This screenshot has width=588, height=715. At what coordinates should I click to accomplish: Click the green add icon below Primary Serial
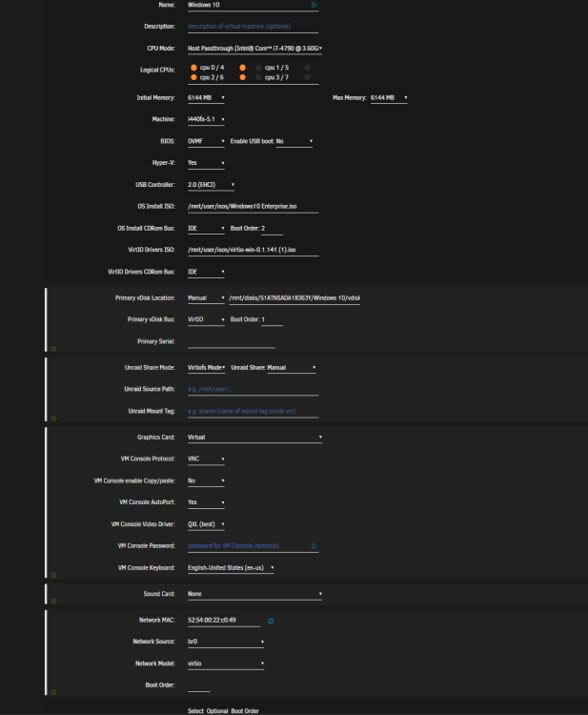tap(53, 349)
